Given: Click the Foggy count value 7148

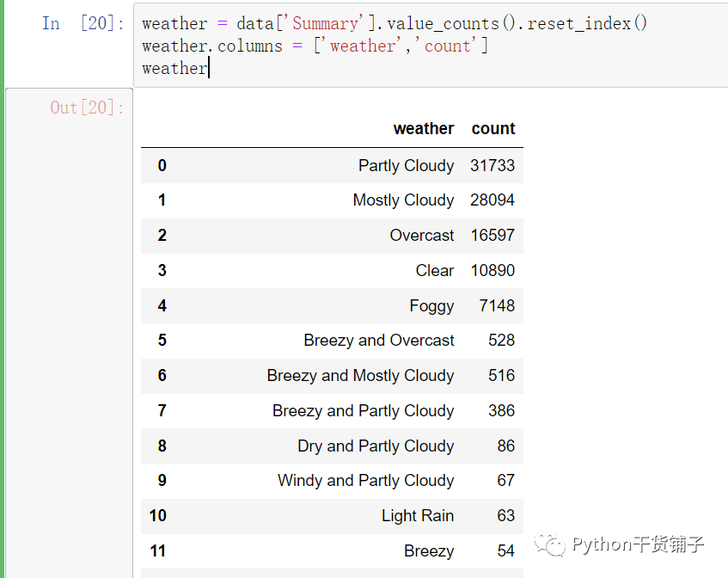Looking at the screenshot, I should tap(497, 305).
